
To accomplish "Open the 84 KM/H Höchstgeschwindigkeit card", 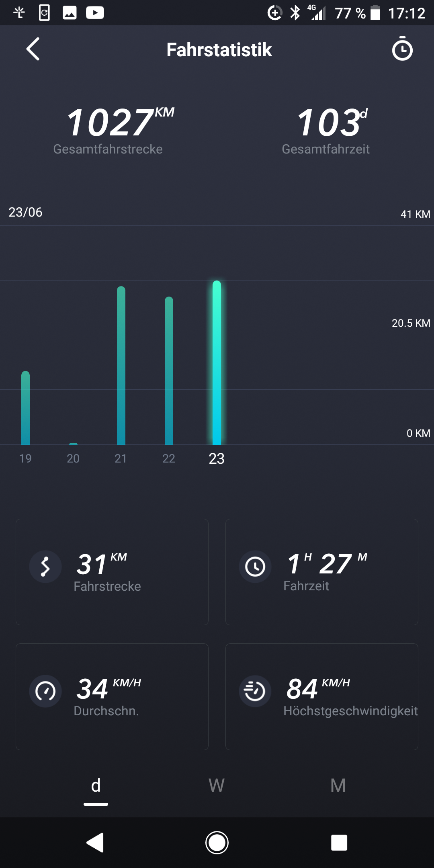I will [x=321, y=696].
